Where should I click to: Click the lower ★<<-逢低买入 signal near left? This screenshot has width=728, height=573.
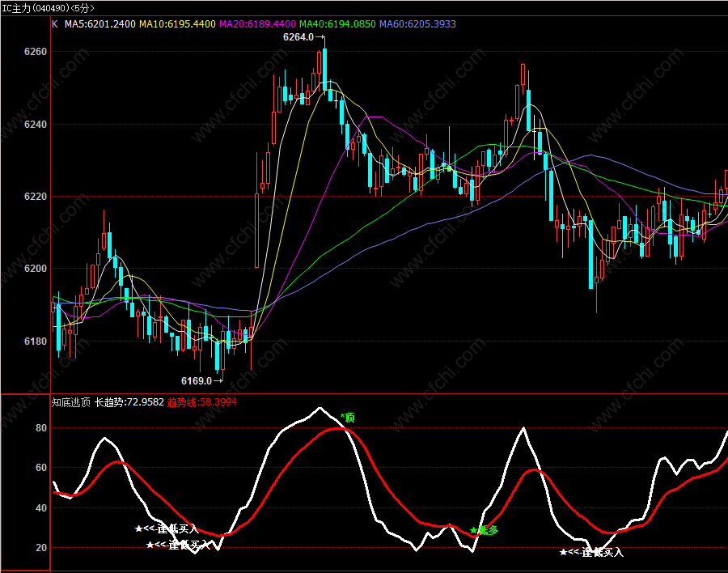point(178,545)
